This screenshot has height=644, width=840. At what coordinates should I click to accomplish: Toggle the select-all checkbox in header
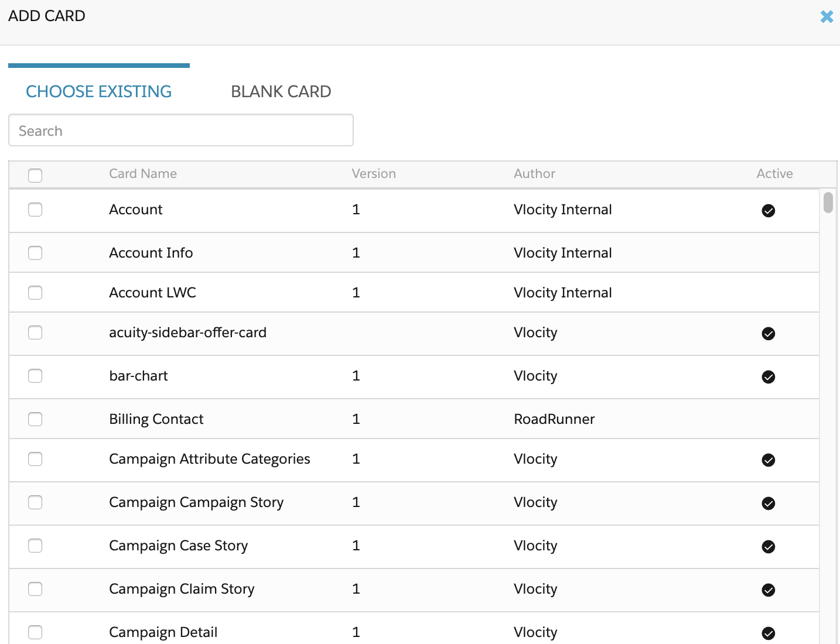click(35, 175)
